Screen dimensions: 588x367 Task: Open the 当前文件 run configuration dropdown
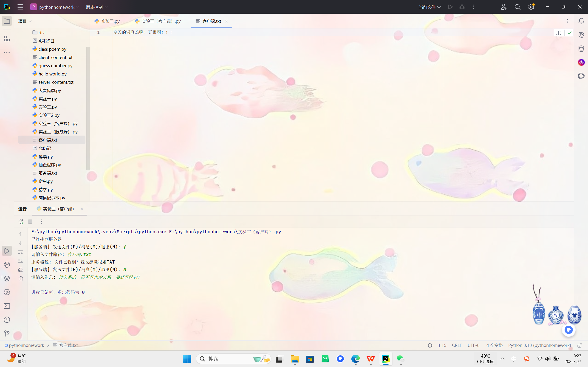point(430,7)
